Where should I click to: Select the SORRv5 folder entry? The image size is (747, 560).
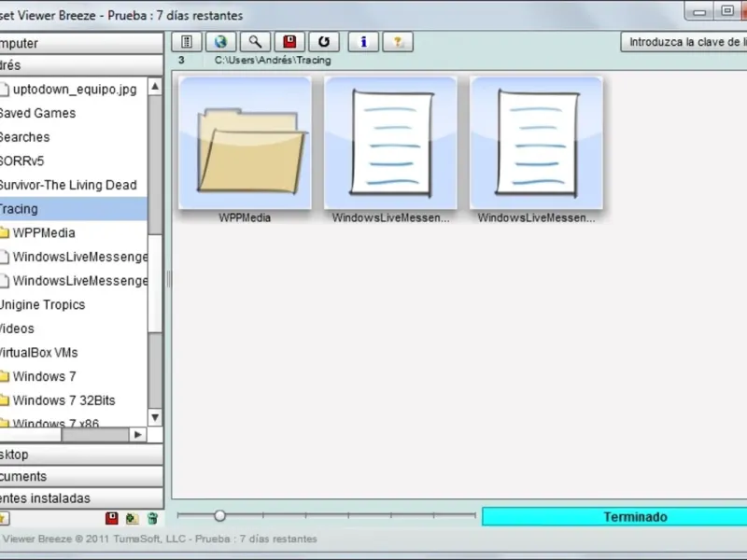pos(21,161)
